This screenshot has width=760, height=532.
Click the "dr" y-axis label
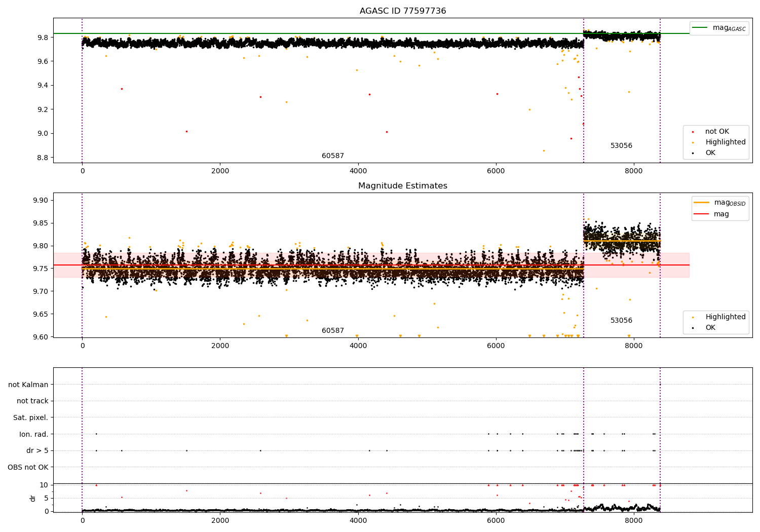click(x=33, y=498)
